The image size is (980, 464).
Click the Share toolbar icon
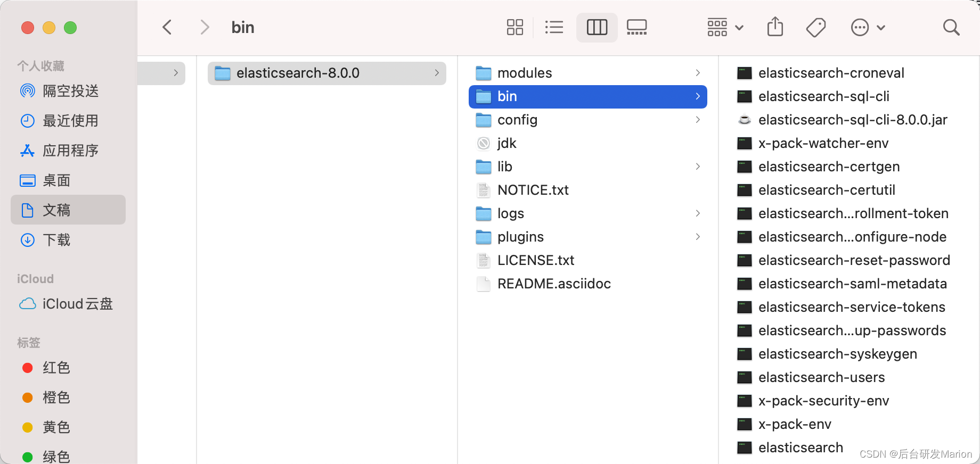point(775,27)
